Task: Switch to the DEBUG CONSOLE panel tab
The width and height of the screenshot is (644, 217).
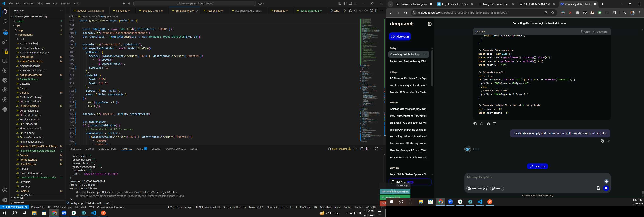Action: [x=107, y=149]
